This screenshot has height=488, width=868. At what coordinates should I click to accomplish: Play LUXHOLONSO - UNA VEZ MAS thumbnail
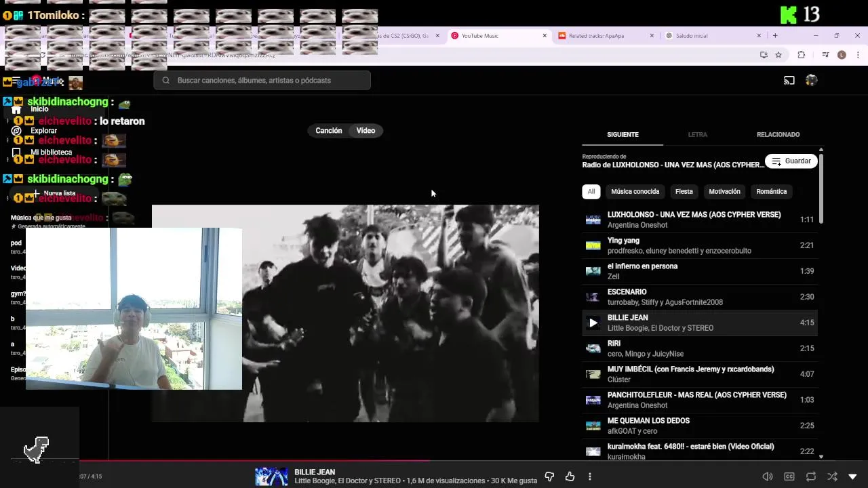pos(593,220)
